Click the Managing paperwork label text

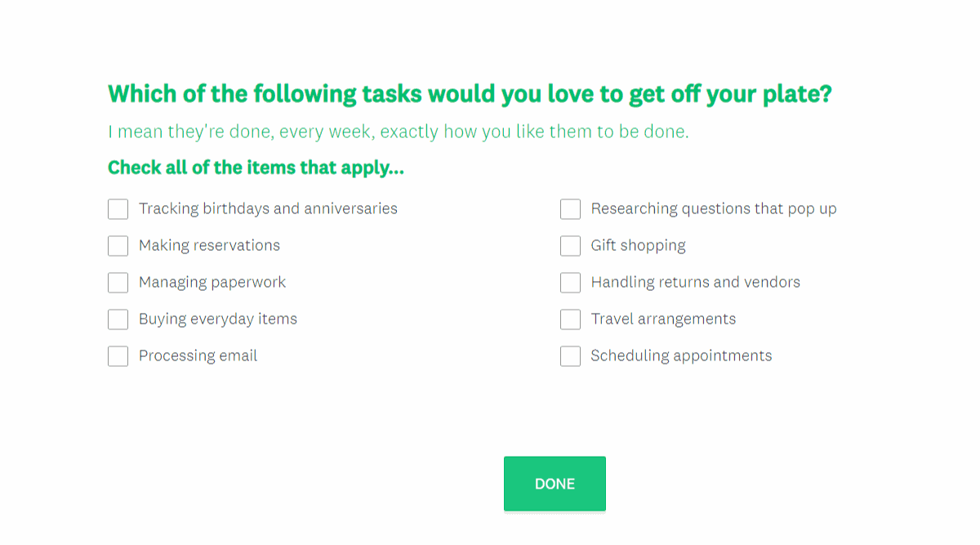(x=212, y=282)
